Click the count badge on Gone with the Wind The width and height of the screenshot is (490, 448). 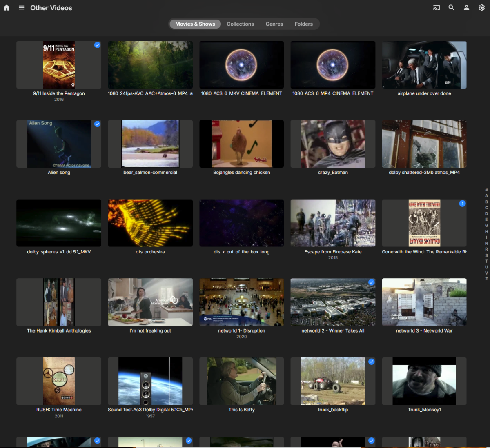click(462, 203)
